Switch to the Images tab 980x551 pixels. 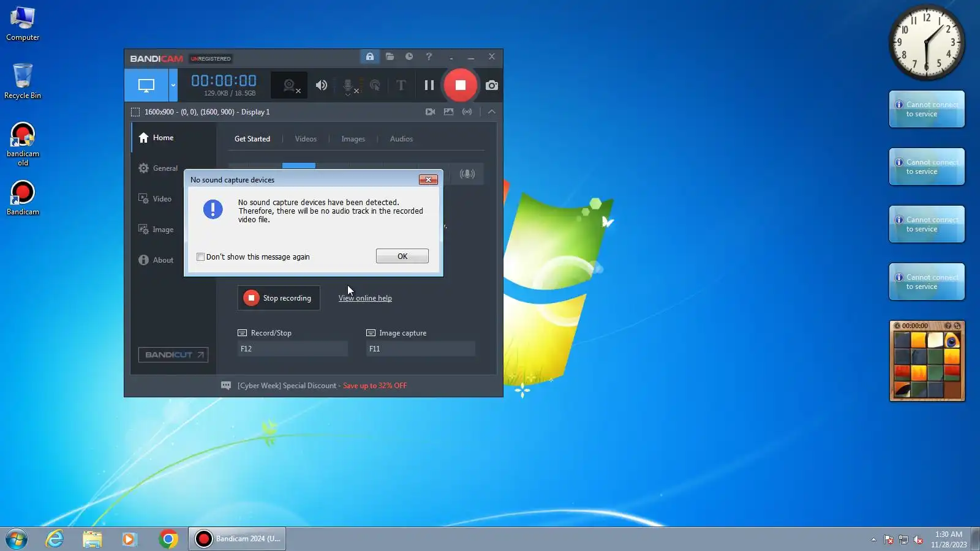click(x=353, y=139)
